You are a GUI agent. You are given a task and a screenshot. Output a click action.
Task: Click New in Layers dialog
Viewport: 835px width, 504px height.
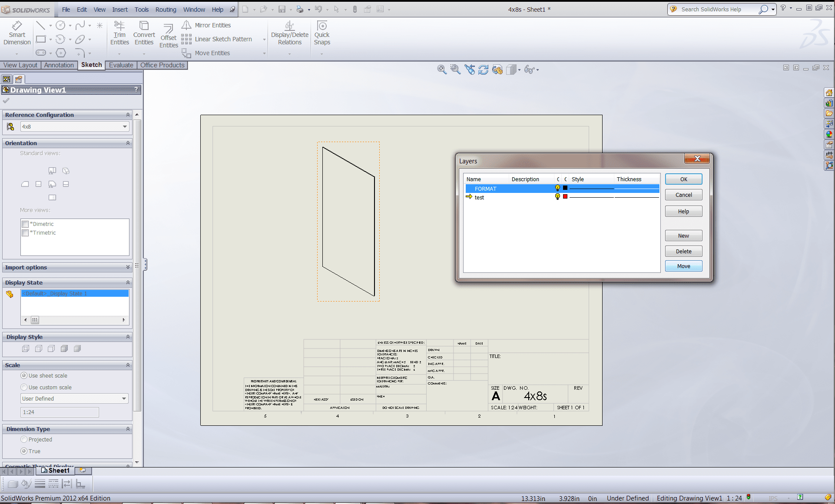(683, 235)
